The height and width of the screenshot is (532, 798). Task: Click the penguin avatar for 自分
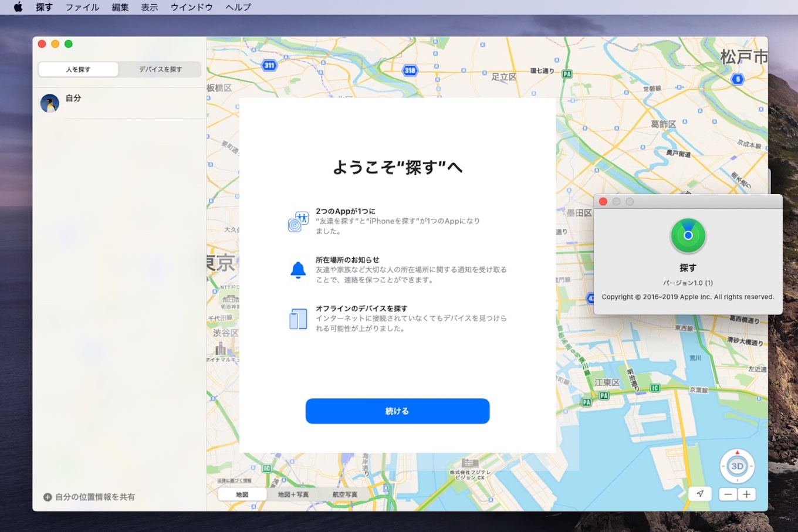pos(50,103)
